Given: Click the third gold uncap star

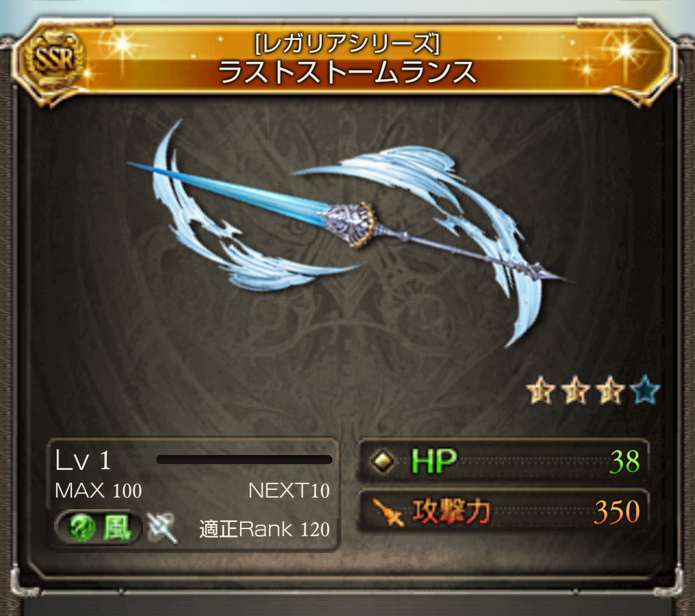Looking at the screenshot, I should (610, 390).
